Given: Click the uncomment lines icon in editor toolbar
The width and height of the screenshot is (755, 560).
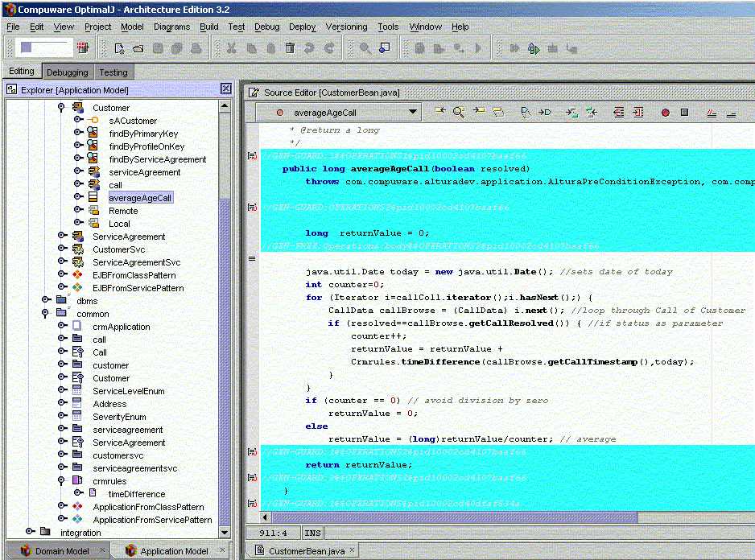Looking at the screenshot, I should [731, 114].
